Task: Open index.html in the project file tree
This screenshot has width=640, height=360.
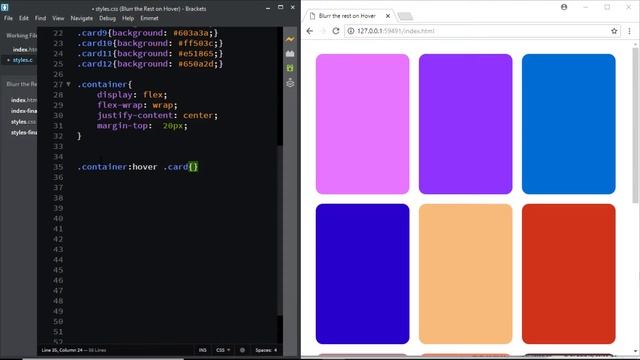Action: click(23, 100)
